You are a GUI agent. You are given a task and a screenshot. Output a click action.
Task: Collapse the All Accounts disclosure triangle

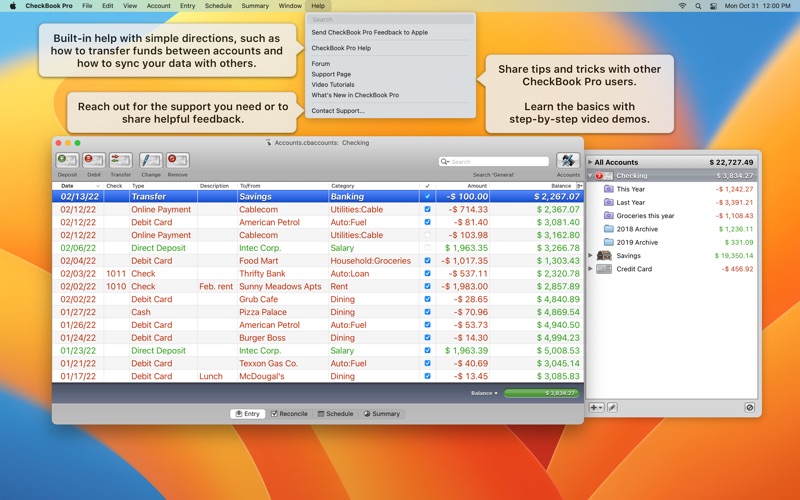pos(590,162)
